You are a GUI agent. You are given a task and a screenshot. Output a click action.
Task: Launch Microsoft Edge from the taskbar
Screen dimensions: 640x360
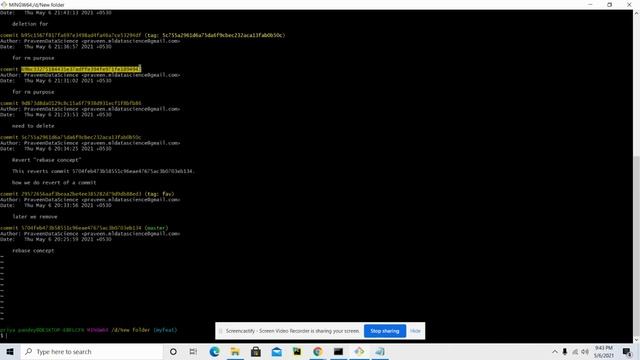(214, 351)
